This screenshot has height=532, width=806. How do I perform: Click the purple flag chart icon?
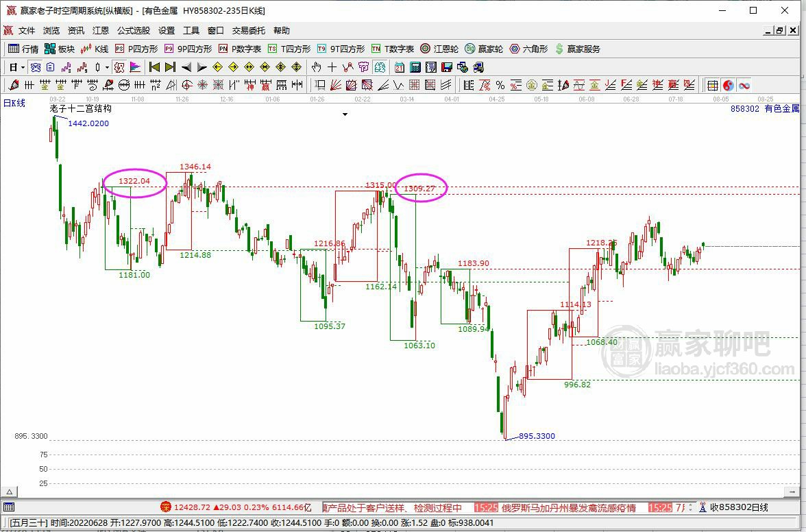pos(134,67)
